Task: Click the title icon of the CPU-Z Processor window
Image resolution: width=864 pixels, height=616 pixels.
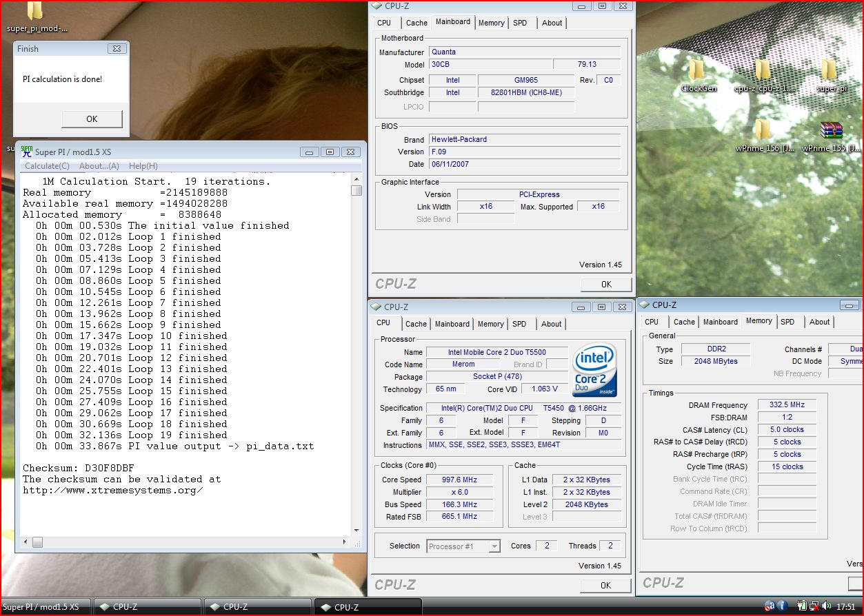Action: point(376,307)
